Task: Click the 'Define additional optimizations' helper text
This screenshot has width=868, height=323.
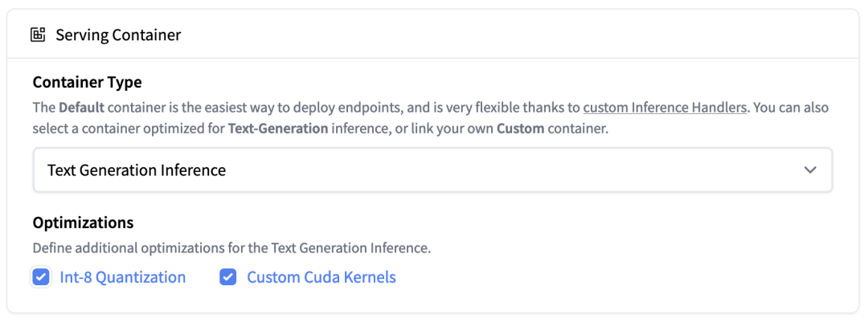Action: click(x=231, y=248)
